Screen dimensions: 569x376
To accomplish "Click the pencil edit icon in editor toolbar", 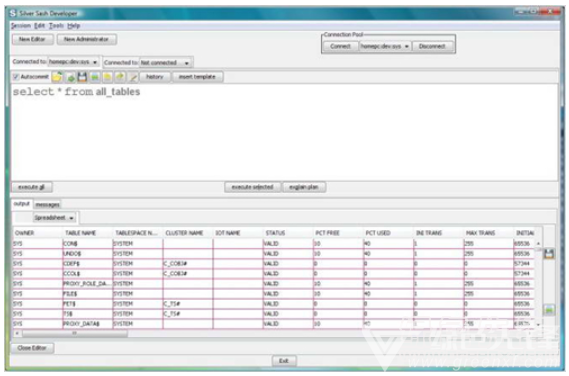I will click(x=133, y=77).
